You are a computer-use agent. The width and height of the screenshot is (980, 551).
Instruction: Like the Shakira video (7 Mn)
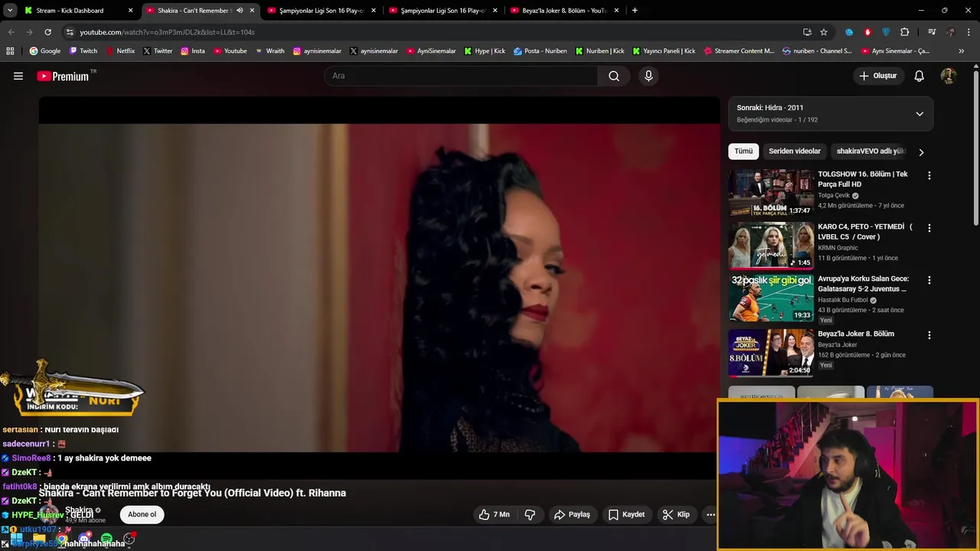click(x=494, y=514)
